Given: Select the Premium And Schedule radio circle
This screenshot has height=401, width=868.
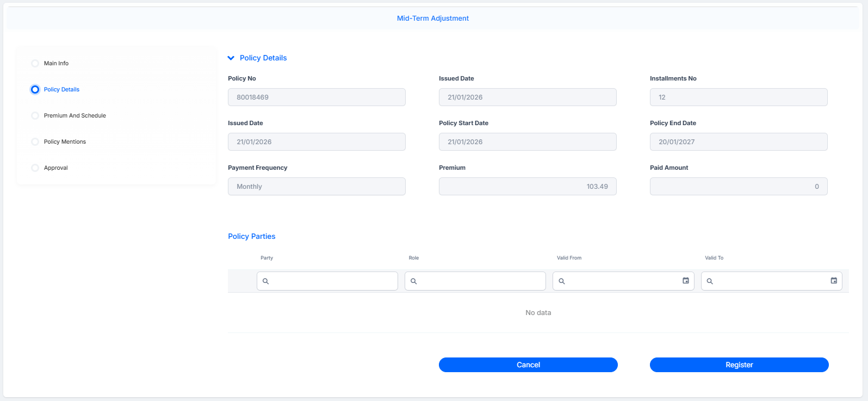Looking at the screenshot, I should [x=35, y=115].
